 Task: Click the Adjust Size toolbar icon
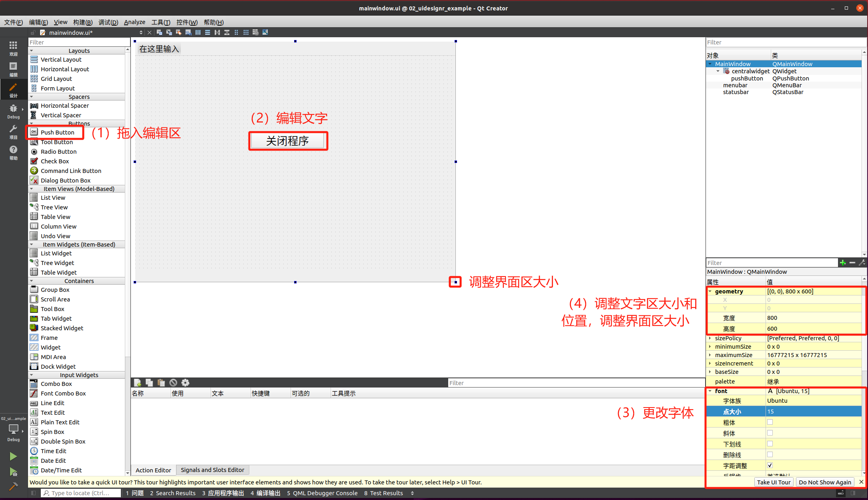tap(265, 32)
